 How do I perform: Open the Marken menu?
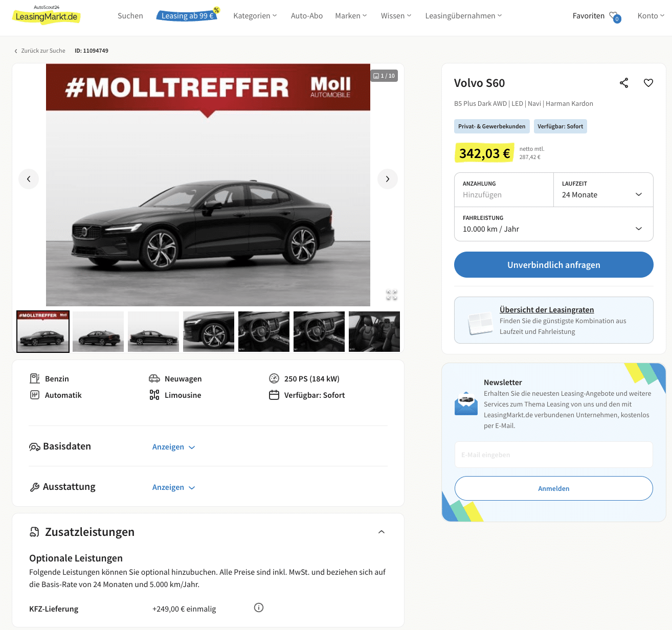tap(351, 16)
